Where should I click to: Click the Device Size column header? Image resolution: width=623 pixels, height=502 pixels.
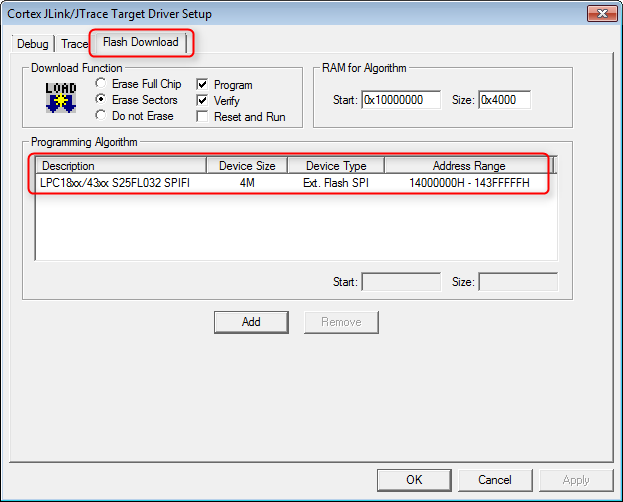246,166
